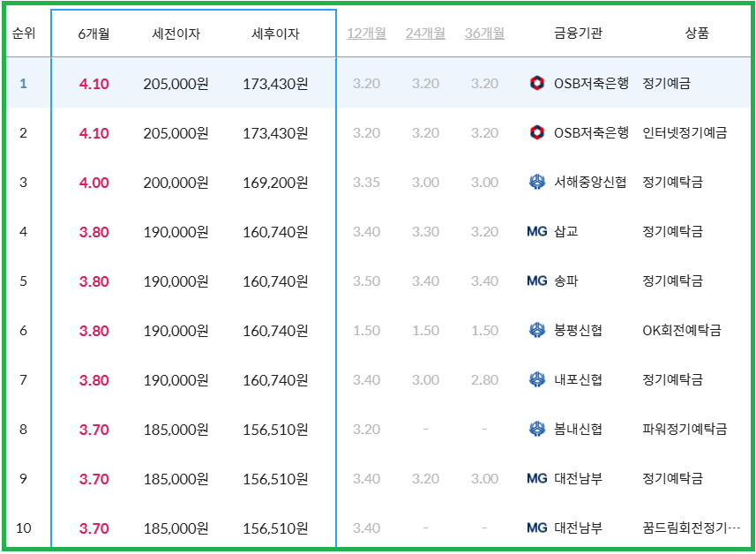The image size is (756, 554).
Task: Click the 200,000원 pre-tax interest
Action: [176, 183]
